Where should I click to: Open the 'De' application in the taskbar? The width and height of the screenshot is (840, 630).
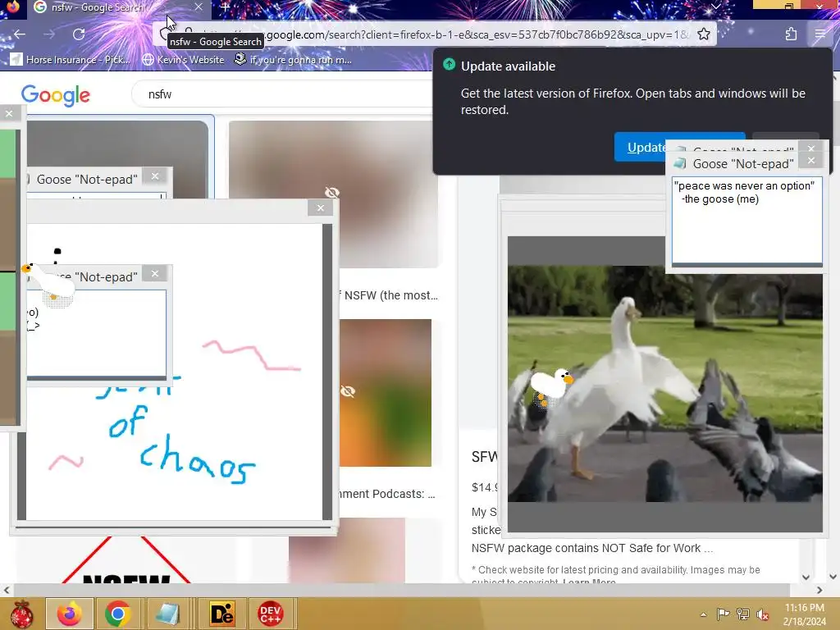[221, 614]
